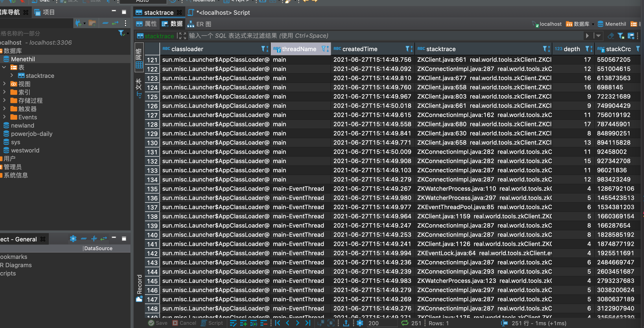Image resolution: width=644 pixels, height=328 pixels.
Task: Click the link with editor arrows icon in navigator
Action: pyautogui.click(x=115, y=23)
